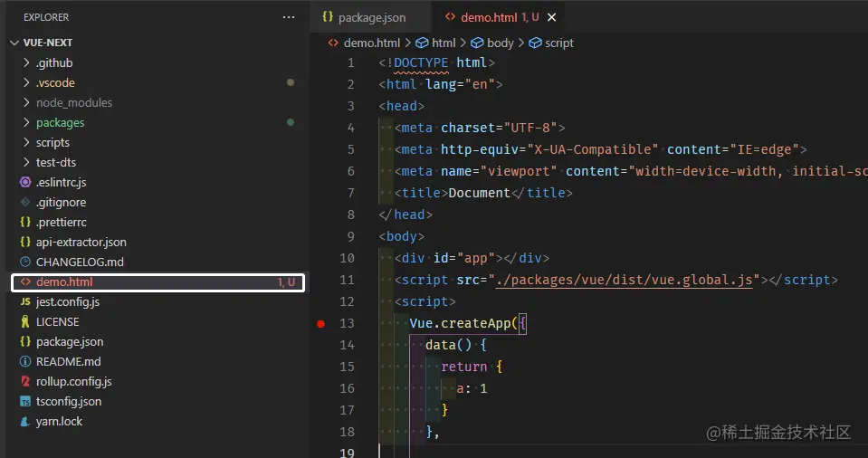Click the 1, U badge on demo.html row
Viewport: 868px width, 458px height.
(x=286, y=282)
